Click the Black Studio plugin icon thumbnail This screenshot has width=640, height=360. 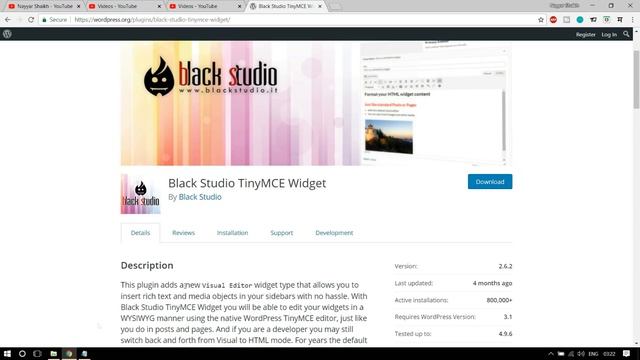[x=140, y=194]
